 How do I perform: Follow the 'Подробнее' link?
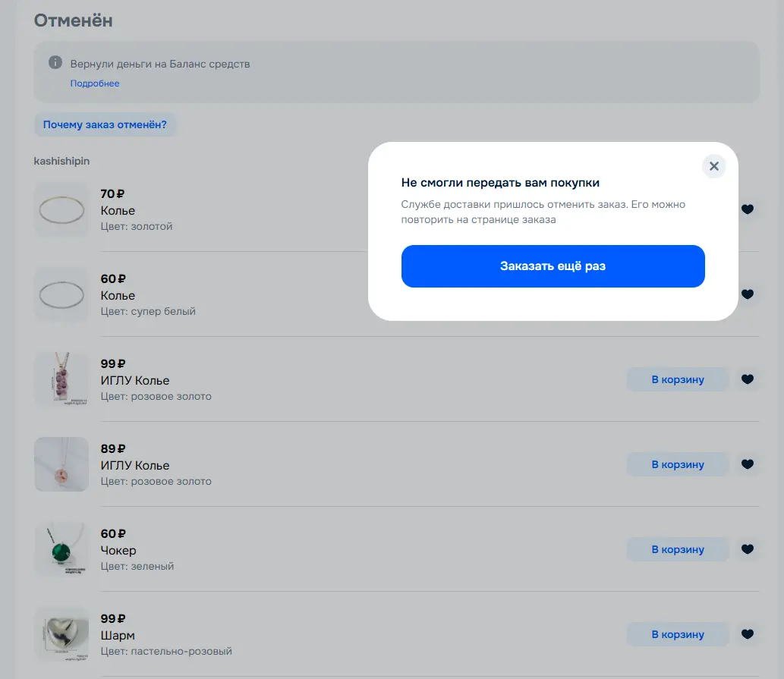pos(95,83)
